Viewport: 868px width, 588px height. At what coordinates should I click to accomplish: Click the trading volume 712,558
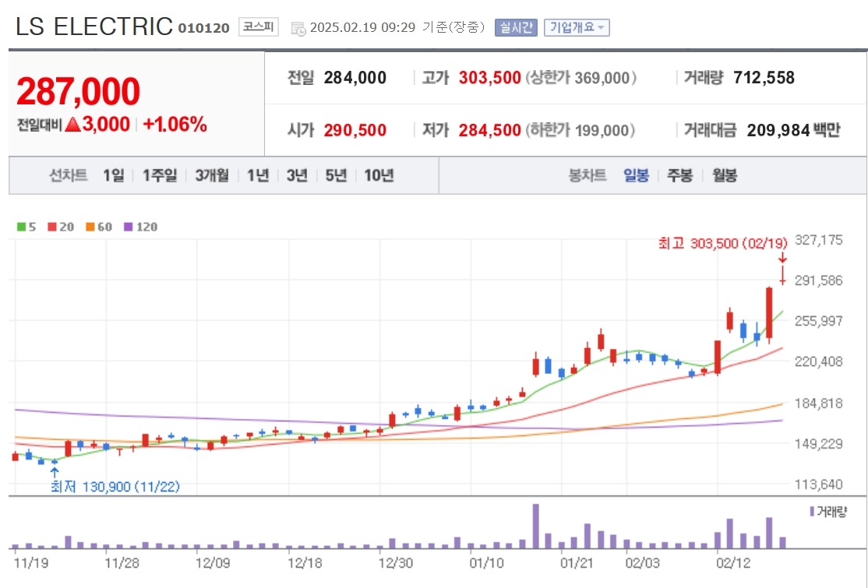coord(764,77)
